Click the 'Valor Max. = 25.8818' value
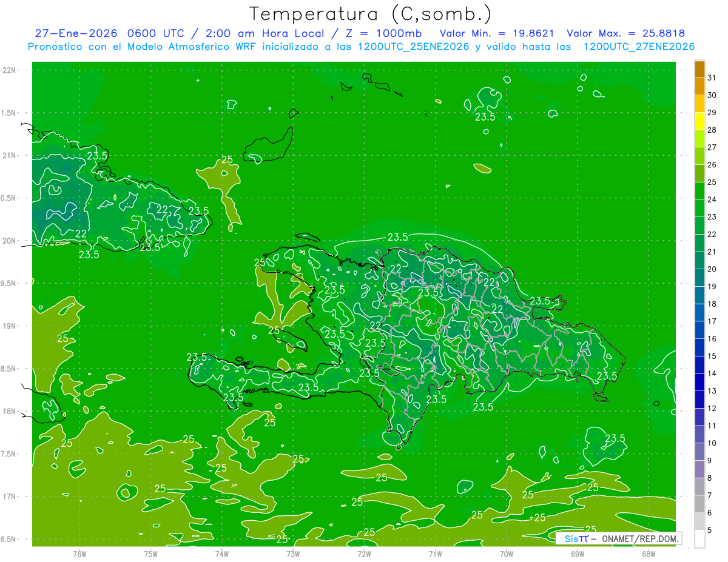Image resolution: width=728 pixels, height=562 pixels. pos(625,33)
